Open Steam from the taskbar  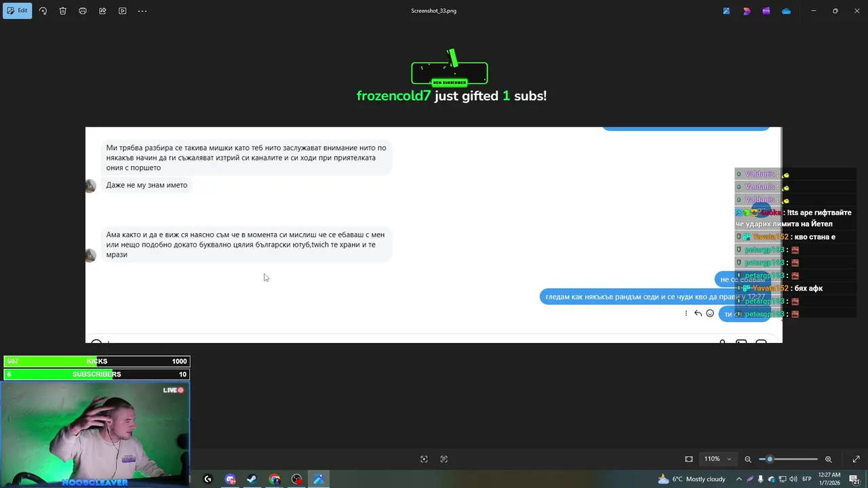(252, 479)
